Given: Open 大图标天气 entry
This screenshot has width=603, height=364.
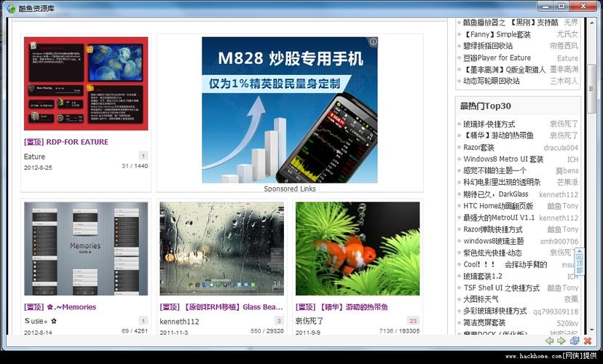Looking at the screenshot, I should tap(481, 299).
